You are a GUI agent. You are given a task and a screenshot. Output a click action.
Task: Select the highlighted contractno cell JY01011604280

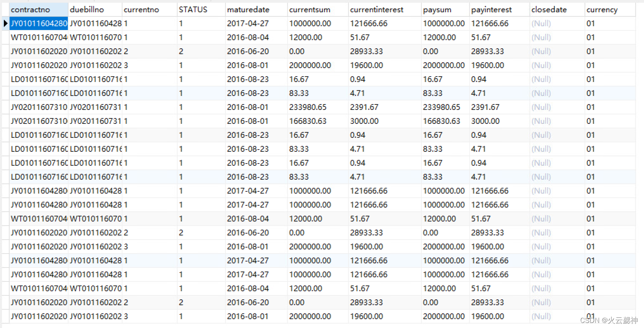click(38, 24)
